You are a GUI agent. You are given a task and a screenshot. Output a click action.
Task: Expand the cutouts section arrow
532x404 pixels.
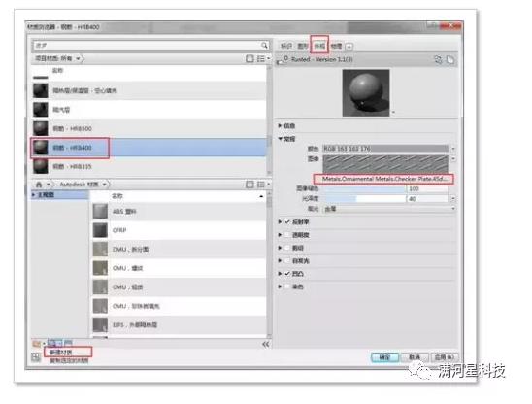pos(280,248)
